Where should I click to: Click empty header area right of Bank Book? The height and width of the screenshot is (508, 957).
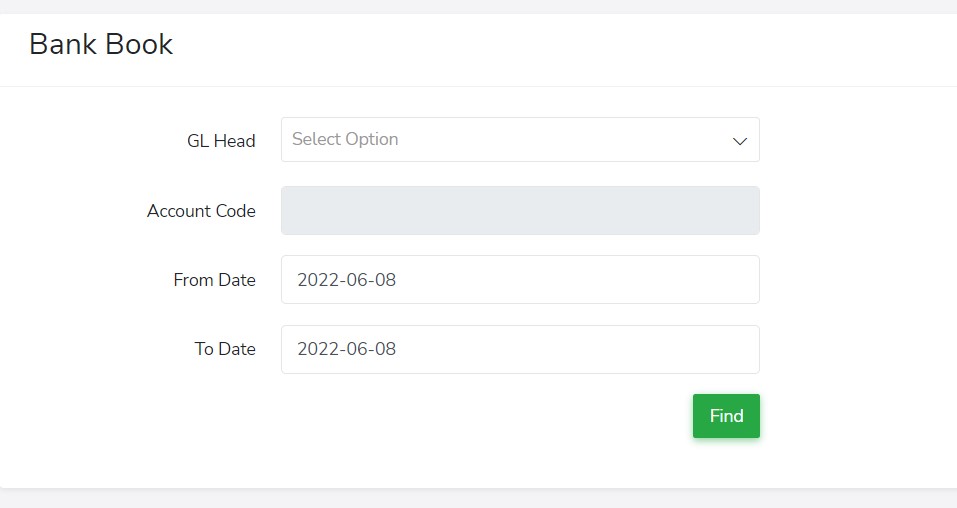pos(600,44)
